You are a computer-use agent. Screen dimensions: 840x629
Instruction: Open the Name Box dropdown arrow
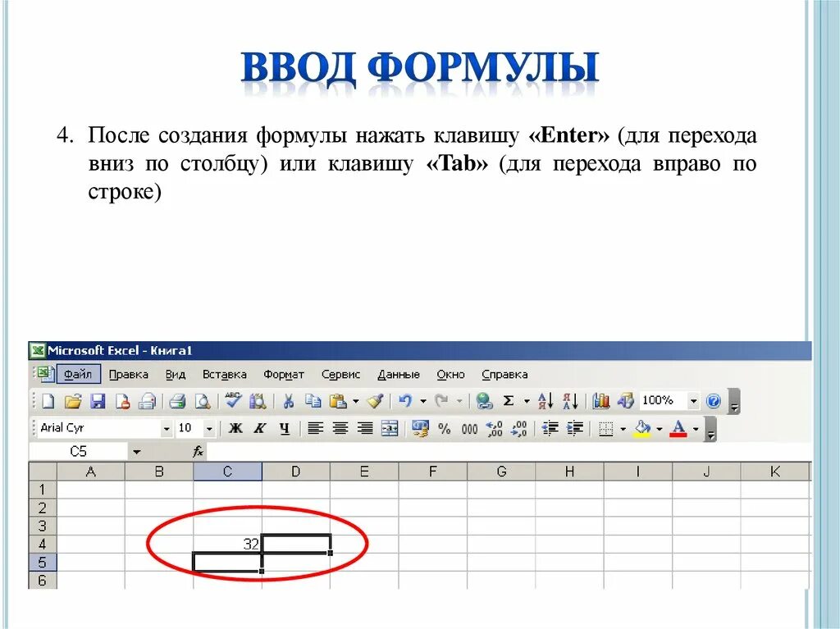pyautogui.click(x=137, y=452)
